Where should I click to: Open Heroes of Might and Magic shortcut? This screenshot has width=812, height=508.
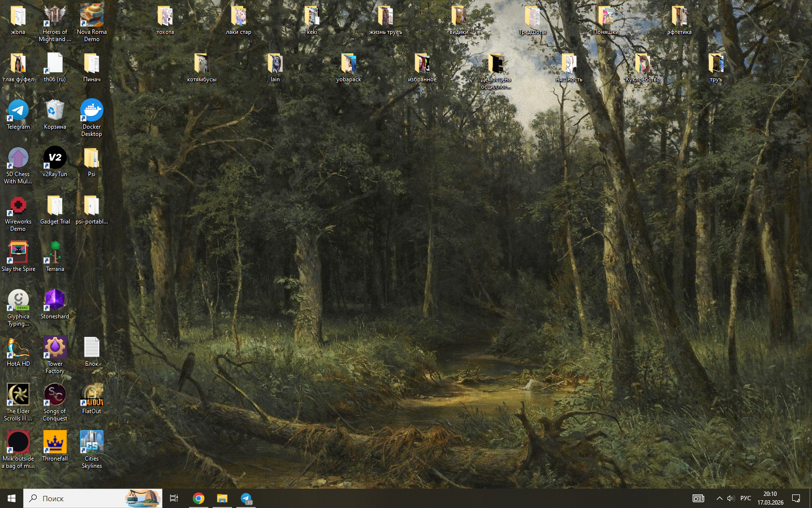tap(55, 23)
